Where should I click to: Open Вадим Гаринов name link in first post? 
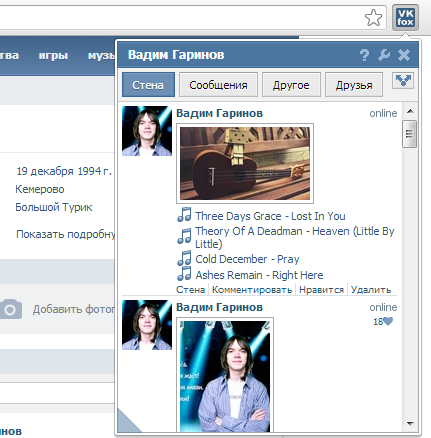tap(219, 113)
